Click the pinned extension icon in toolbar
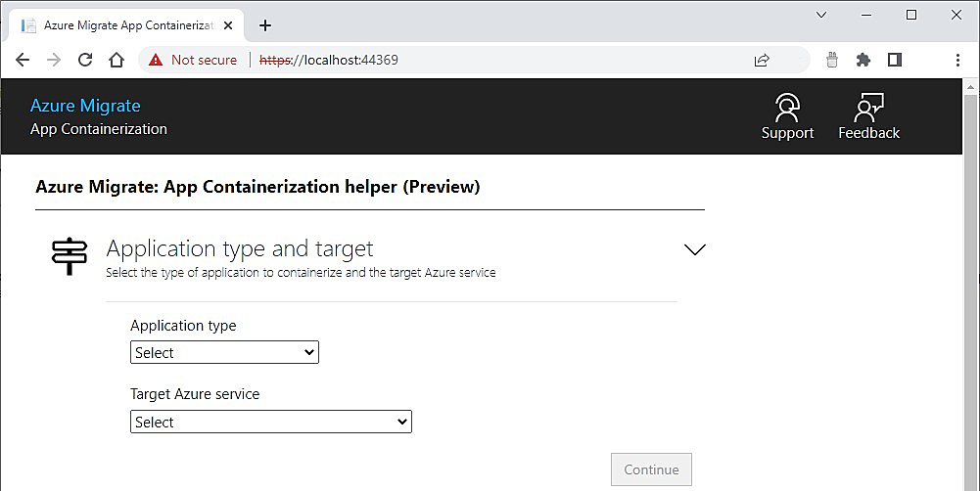Image resolution: width=980 pixels, height=491 pixels. coord(832,60)
